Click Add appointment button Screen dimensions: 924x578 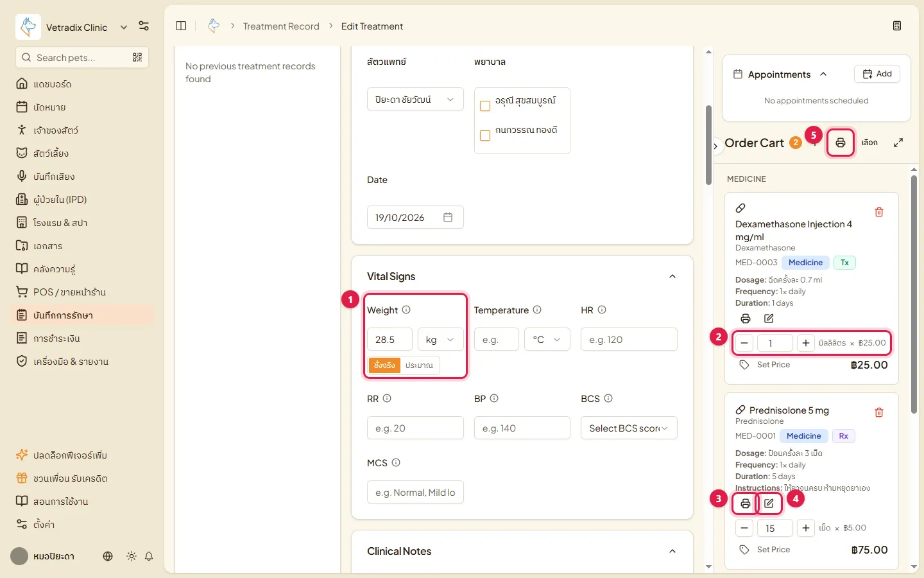pyautogui.click(x=877, y=74)
